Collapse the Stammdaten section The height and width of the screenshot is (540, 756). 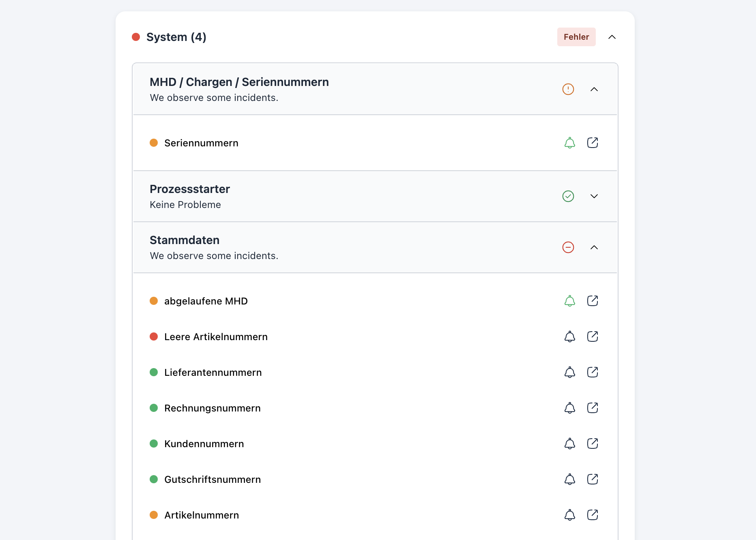595,247
